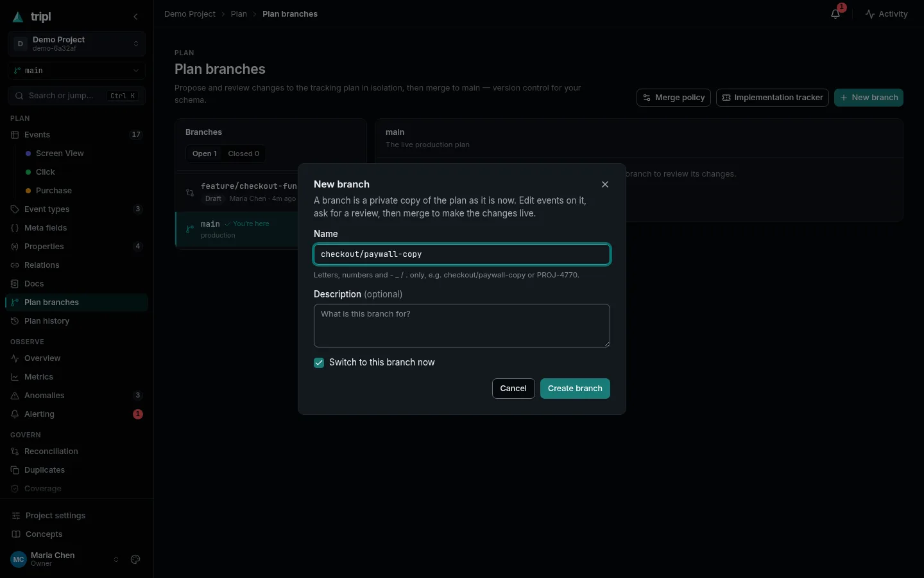This screenshot has height=578, width=924.
Task: Open Reconciliation in the sidebar
Action: point(77,451)
